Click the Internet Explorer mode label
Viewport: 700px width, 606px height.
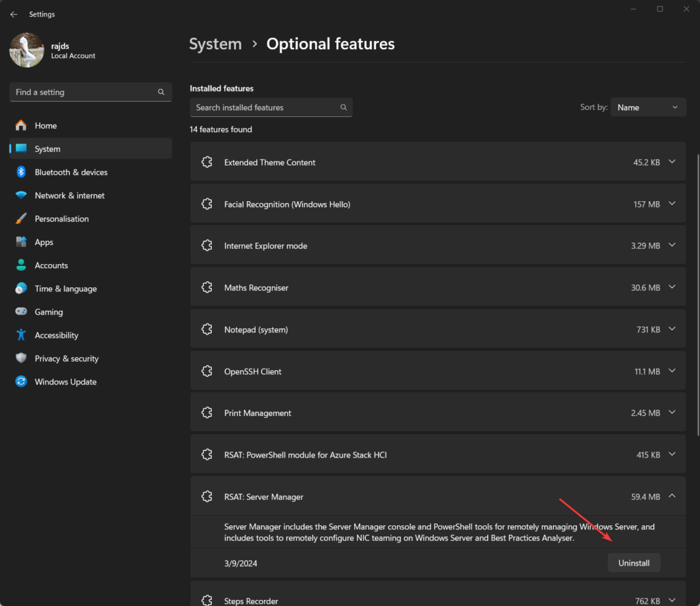(266, 246)
